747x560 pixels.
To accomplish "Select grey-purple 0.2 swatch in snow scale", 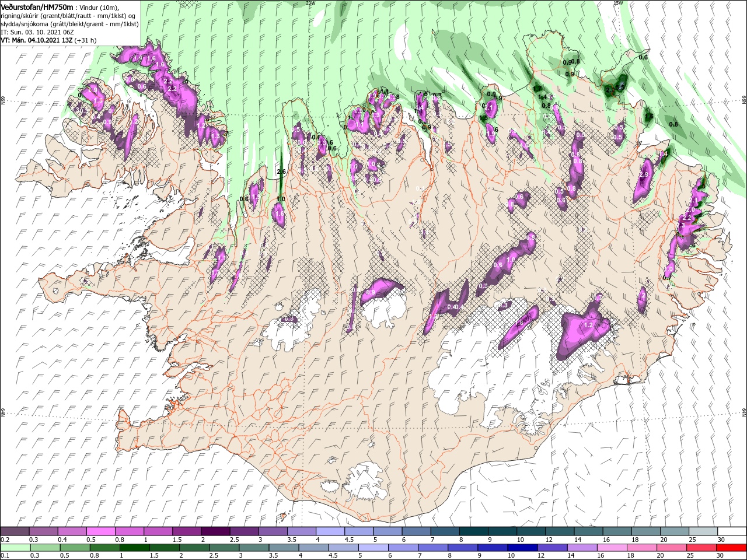I will (15, 531).
